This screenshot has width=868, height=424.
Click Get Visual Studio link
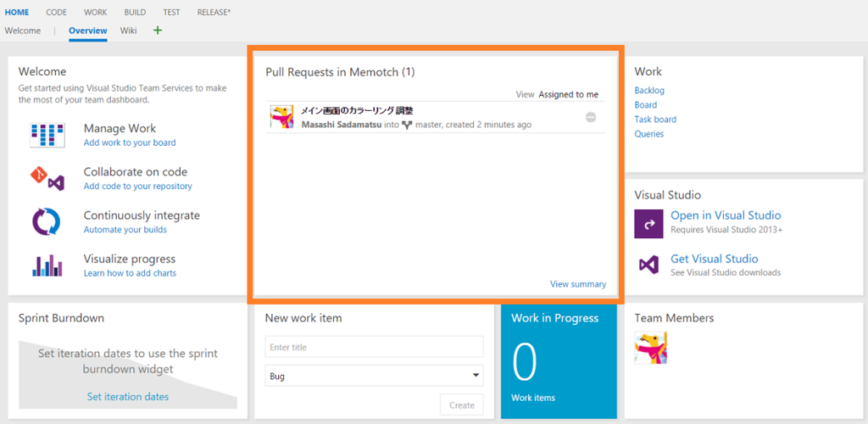(715, 259)
